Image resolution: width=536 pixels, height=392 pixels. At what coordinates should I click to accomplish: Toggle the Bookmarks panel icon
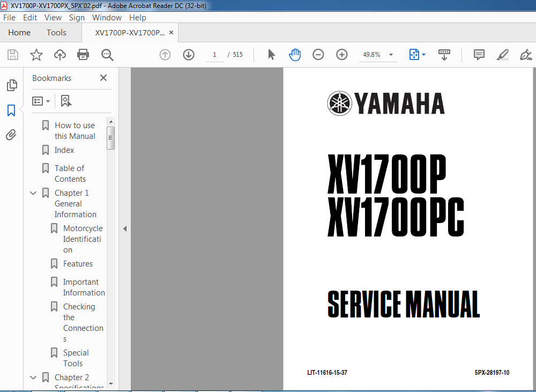11,110
